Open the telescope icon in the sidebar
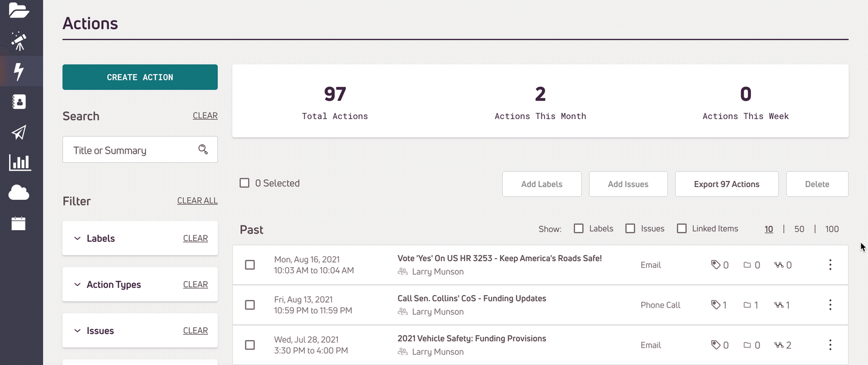The height and width of the screenshot is (365, 868). coord(19,41)
